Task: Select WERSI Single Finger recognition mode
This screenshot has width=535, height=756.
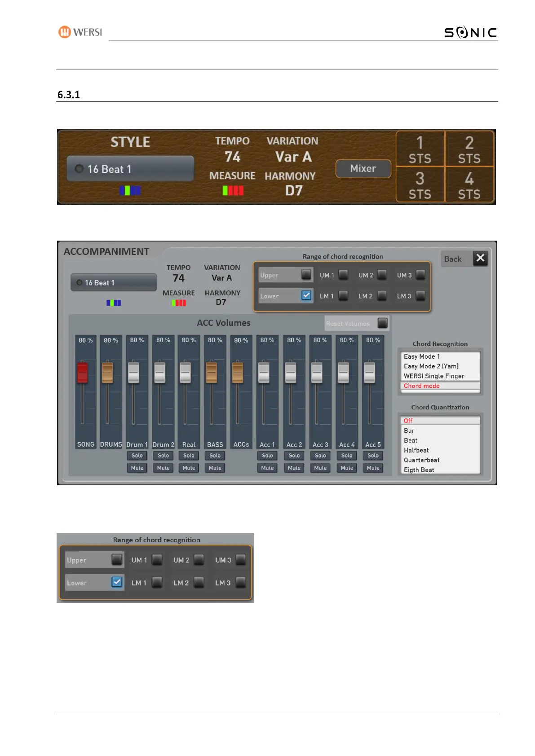Action: point(440,376)
